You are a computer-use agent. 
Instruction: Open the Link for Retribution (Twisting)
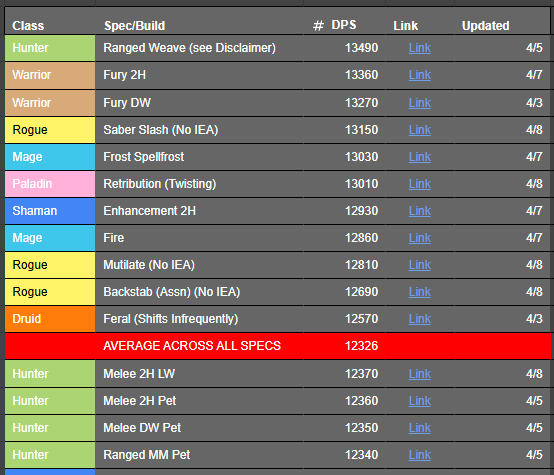point(419,184)
